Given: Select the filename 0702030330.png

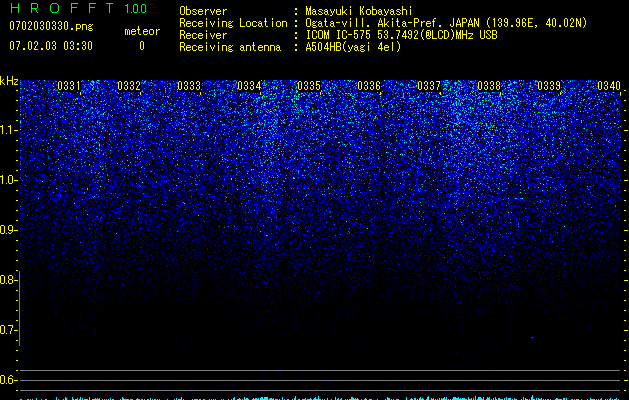Looking at the screenshot, I should tap(51, 26).
